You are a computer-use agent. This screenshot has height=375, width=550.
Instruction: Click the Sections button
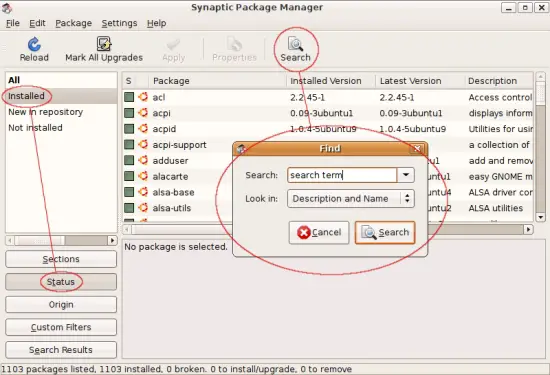(61, 259)
